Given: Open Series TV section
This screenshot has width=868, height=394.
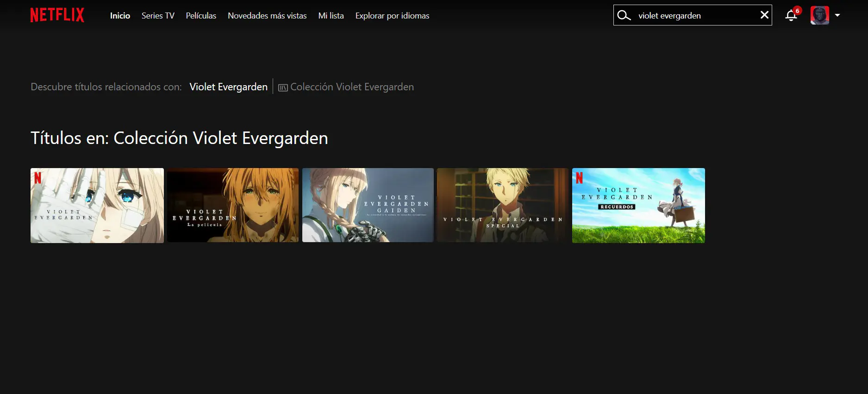Looking at the screenshot, I should pyautogui.click(x=158, y=16).
